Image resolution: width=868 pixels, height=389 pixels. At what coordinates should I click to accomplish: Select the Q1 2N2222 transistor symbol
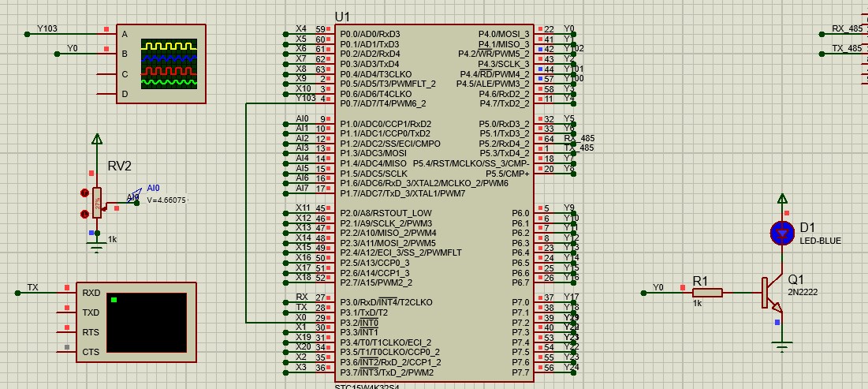(x=773, y=293)
